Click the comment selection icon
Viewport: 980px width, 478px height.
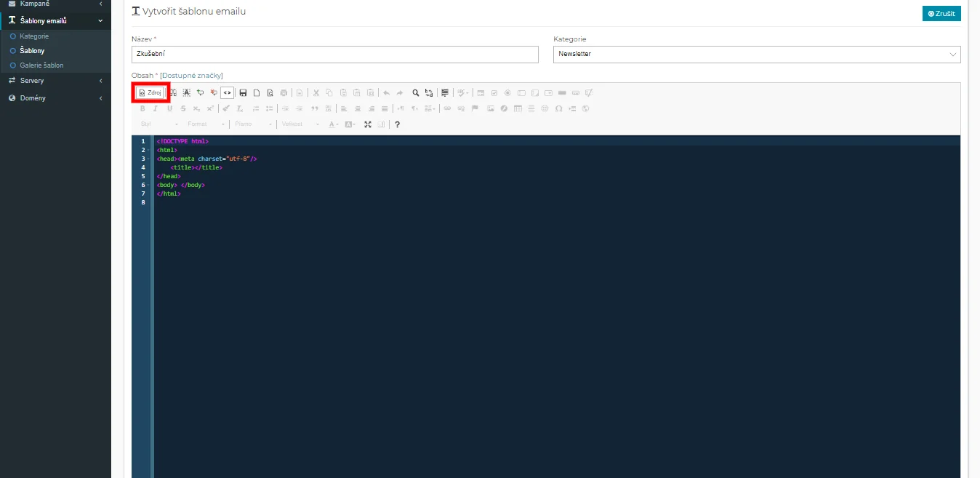200,92
